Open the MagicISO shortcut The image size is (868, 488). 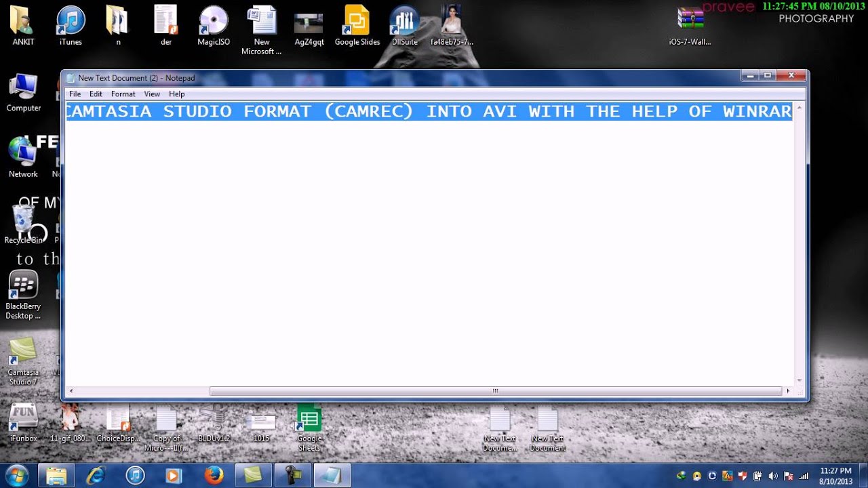(214, 26)
